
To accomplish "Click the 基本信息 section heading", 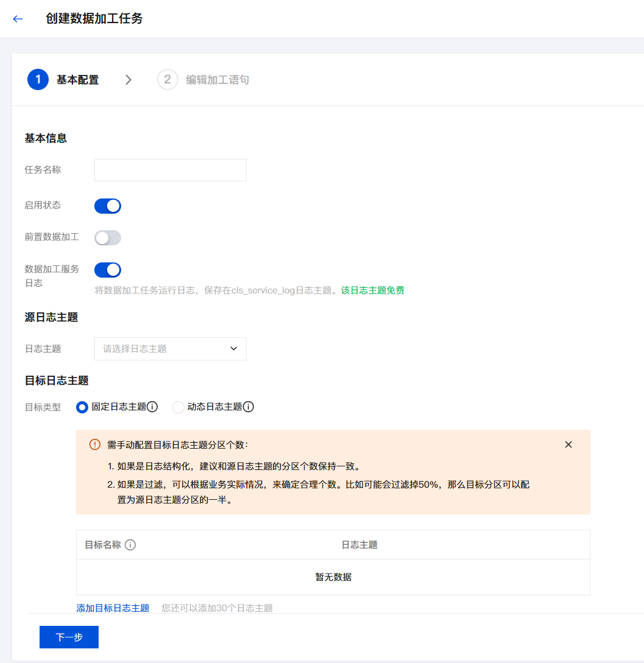I will 46,138.
